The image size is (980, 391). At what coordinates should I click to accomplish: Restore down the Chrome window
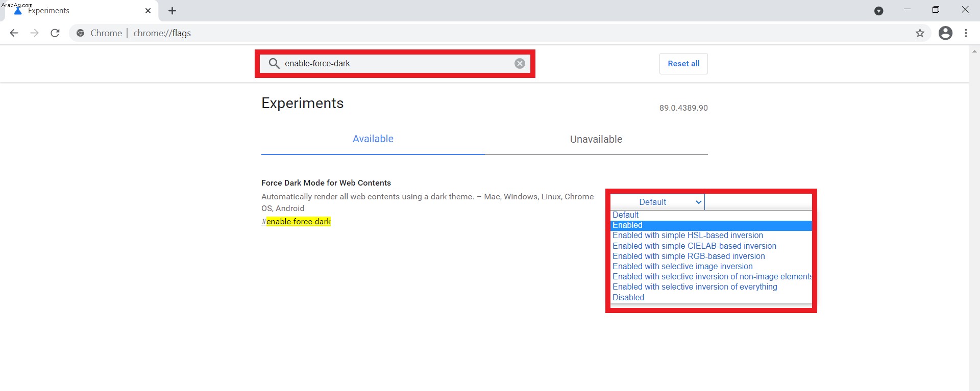click(x=936, y=10)
